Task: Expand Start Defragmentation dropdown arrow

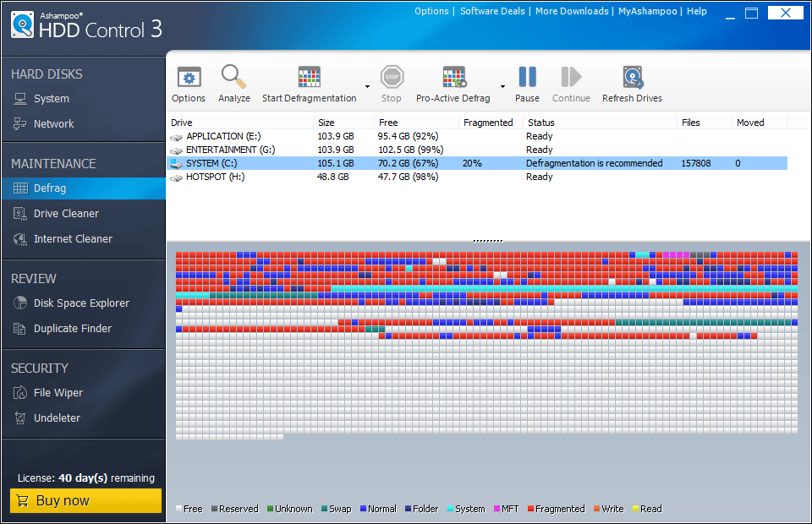Action: (x=367, y=86)
